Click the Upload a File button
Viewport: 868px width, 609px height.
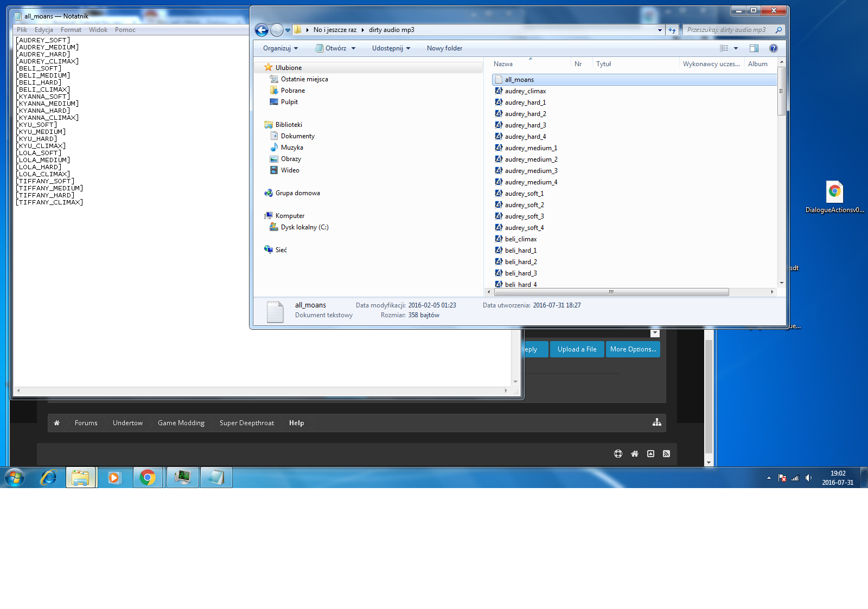click(577, 349)
